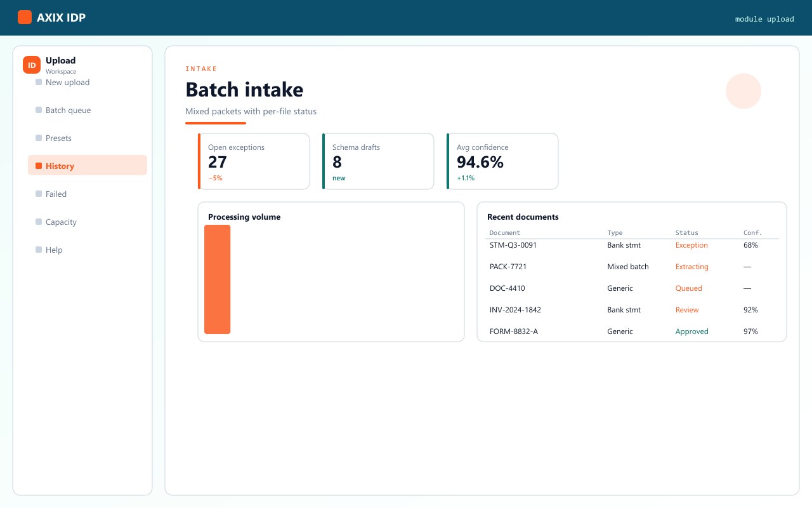The width and height of the screenshot is (812, 508).
Task: Click the square icon beside Failed
Action: pos(39,194)
